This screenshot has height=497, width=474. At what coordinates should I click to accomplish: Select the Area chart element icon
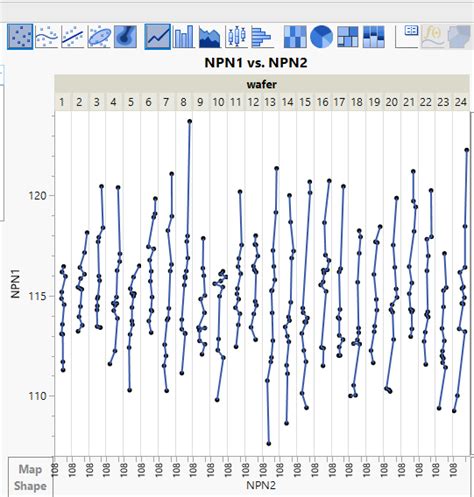click(209, 36)
